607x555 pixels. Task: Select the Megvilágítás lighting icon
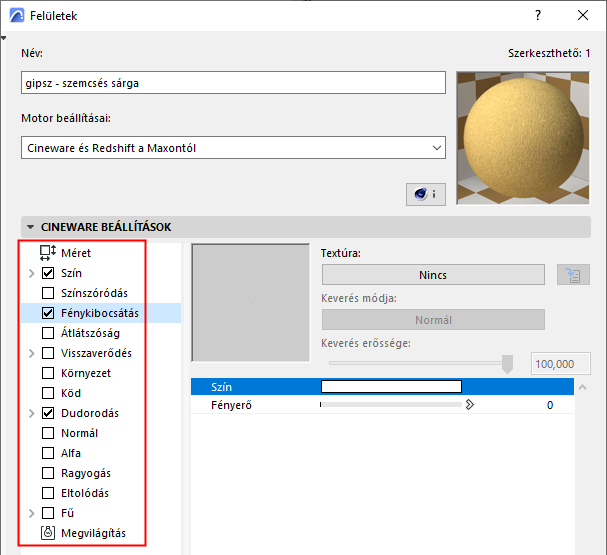coord(48,533)
